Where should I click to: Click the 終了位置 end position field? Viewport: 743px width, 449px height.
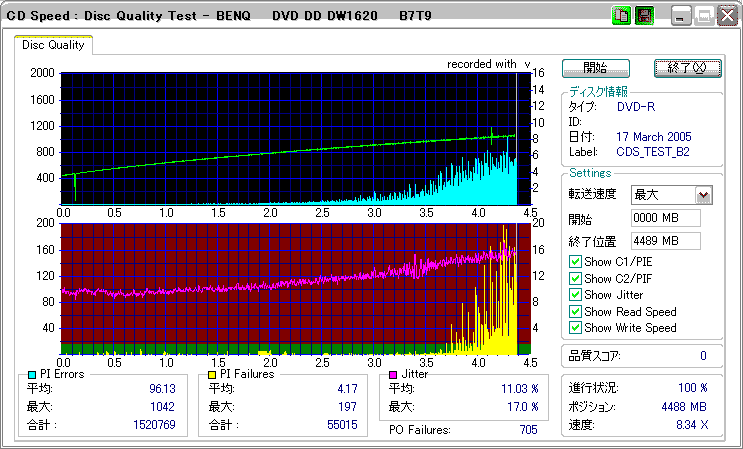pyautogui.click(x=665, y=241)
